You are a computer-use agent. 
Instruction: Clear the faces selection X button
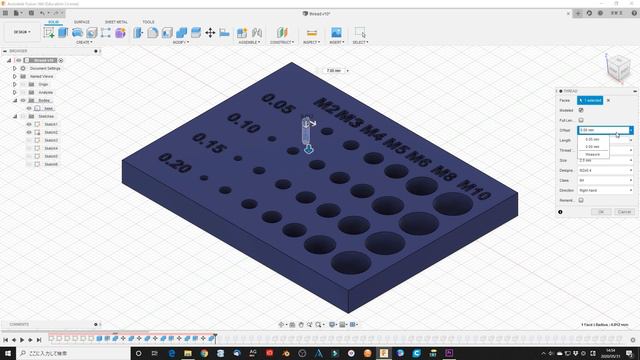[608, 100]
